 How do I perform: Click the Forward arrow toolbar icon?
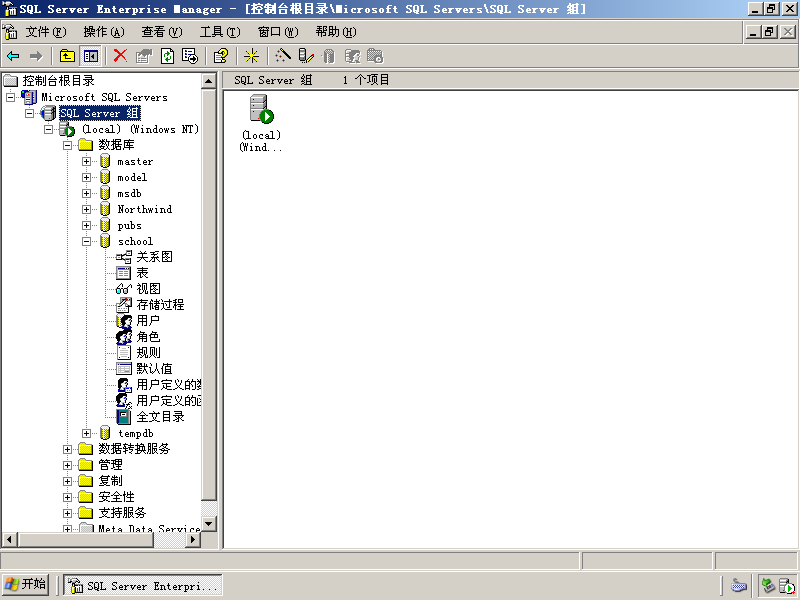[x=36, y=56]
